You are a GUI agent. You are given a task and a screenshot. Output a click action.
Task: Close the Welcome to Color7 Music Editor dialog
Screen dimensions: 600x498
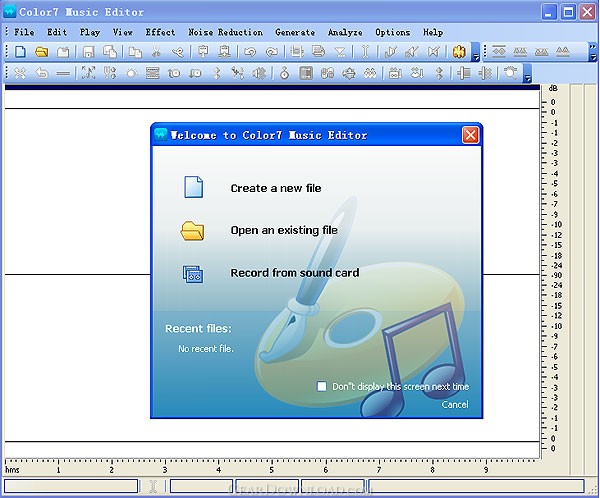pyautogui.click(x=470, y=135)
